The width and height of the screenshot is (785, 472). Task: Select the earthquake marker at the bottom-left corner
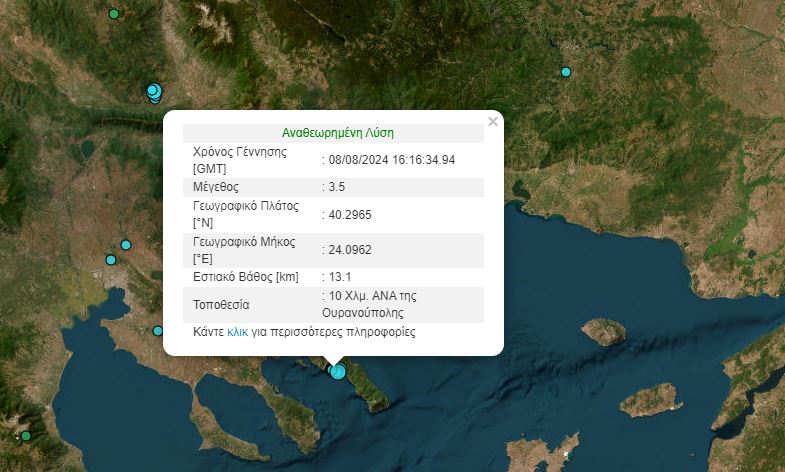click(x=26, y=436)
